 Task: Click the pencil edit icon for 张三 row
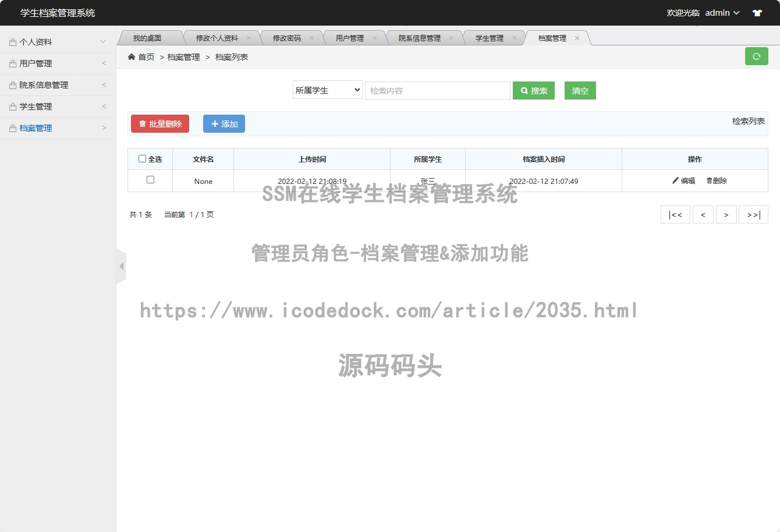pyautogui.click(x=675, y=180)
